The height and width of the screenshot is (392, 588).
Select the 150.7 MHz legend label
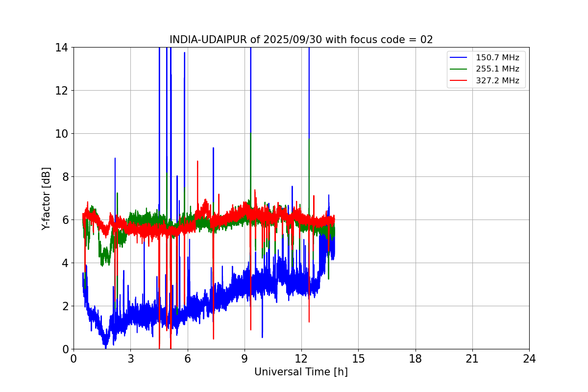click(x=497, y=58)
